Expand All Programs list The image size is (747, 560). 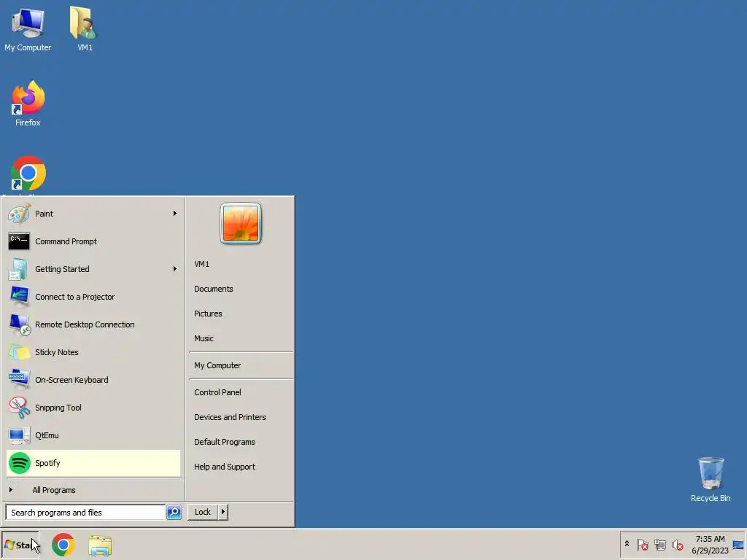point(93,490)
